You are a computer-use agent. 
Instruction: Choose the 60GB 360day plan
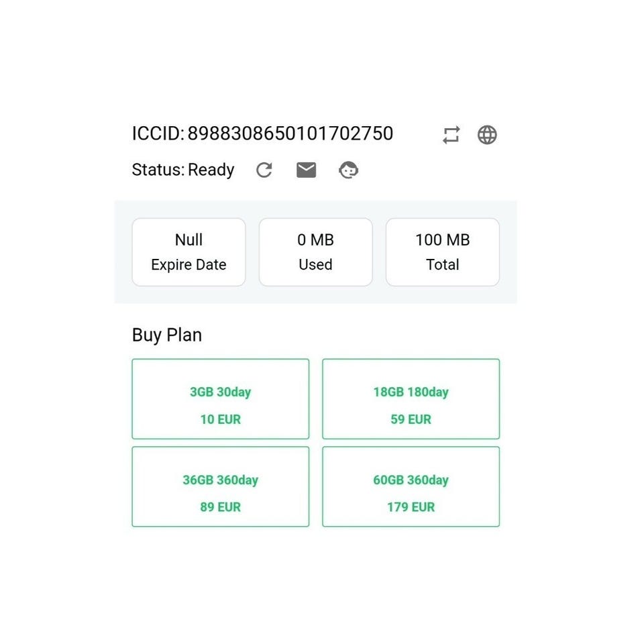411,487
